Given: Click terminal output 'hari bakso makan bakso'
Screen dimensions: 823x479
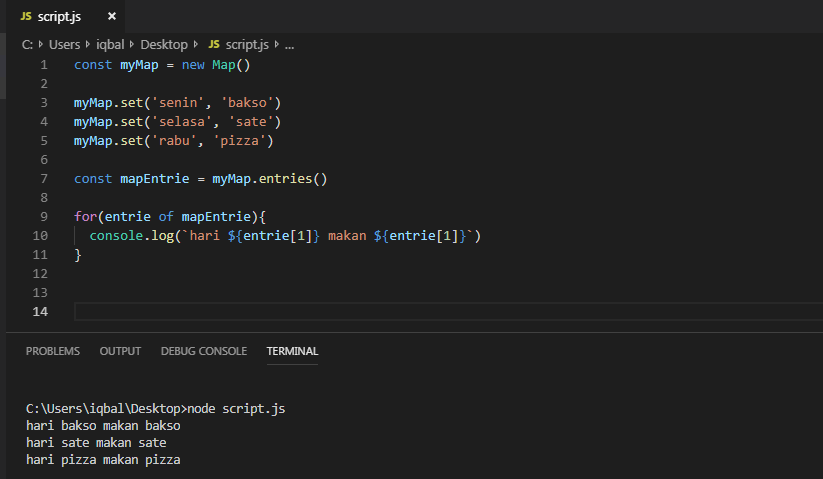Looking at the screenshot, I should click(103, 425).
